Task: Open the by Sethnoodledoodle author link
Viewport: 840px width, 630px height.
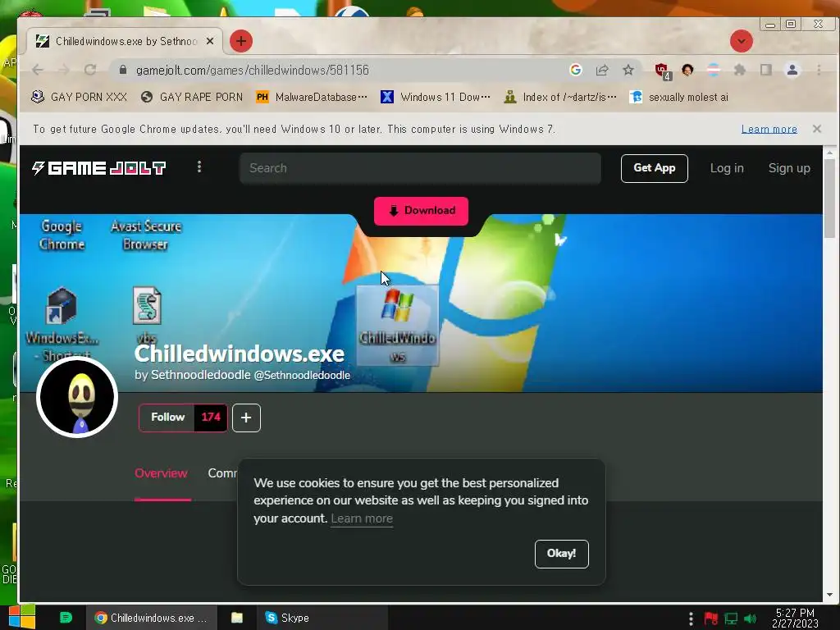Action: point(242,375)
